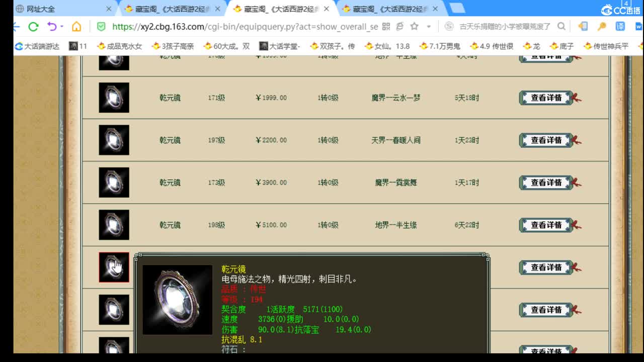Close the 网址大全 tab
The image size is (644, 362).
pos(109,9)
